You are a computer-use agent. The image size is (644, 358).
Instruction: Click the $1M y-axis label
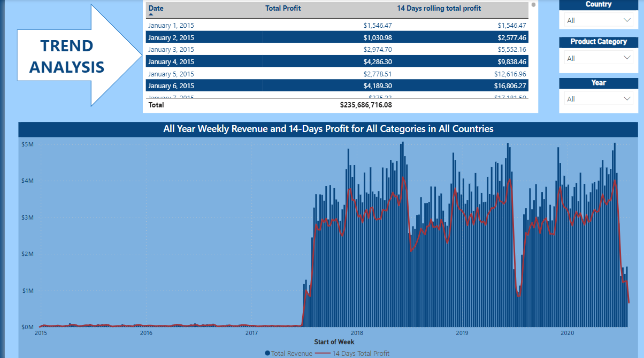[x=28, y=291]
